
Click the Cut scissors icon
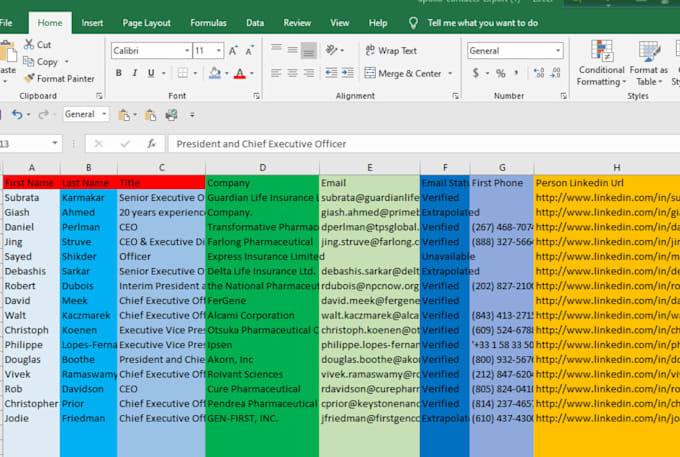[x=29, y=44]
